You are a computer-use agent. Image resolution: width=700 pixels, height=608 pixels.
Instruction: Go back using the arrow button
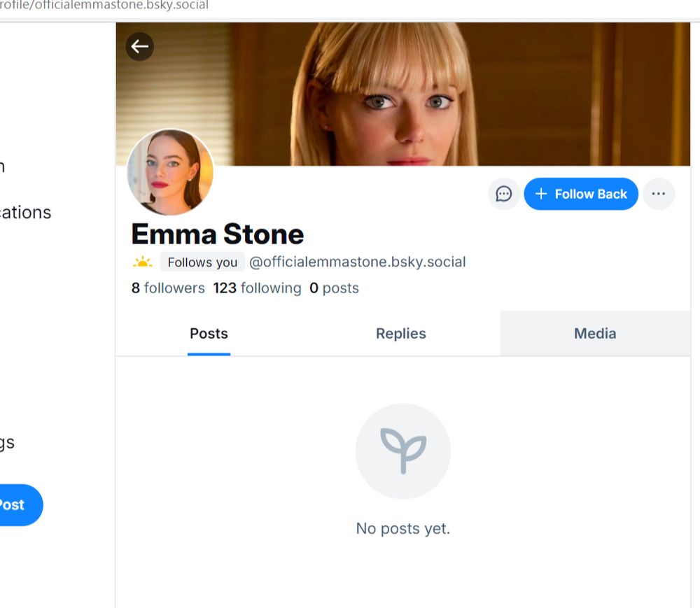(140, 46)
